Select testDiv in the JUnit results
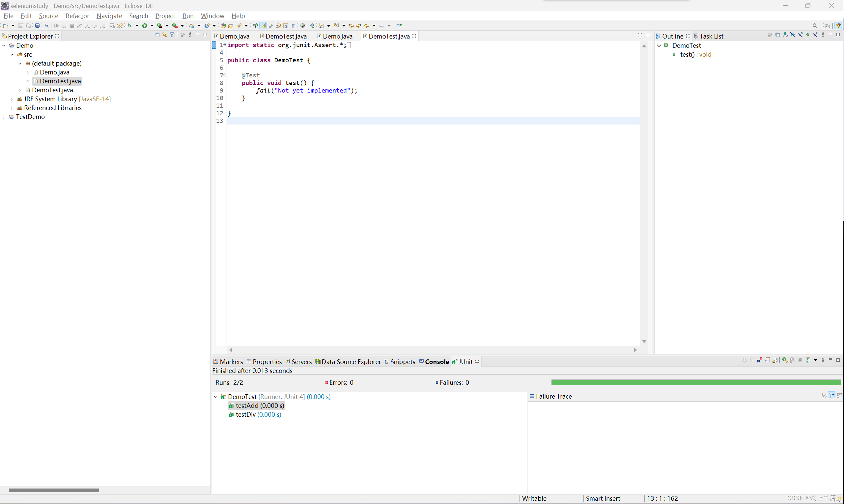844x504 pixels. [245, 415]
